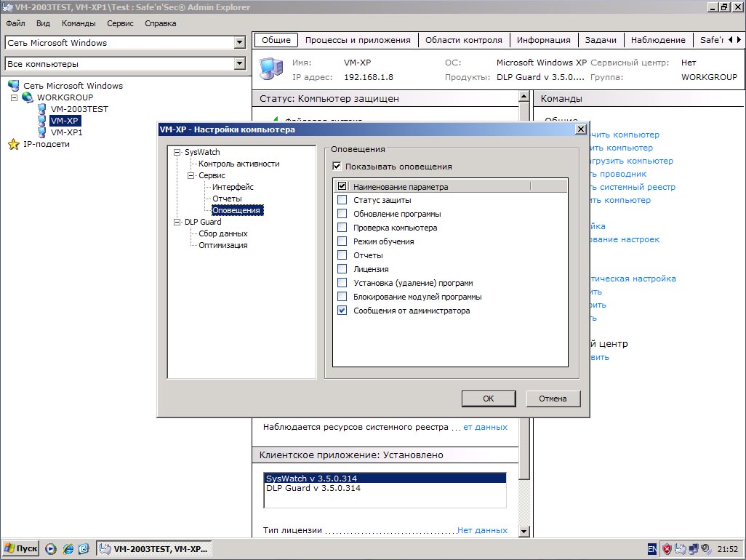Enable Отчеты notification checkbox

[342, 255]
